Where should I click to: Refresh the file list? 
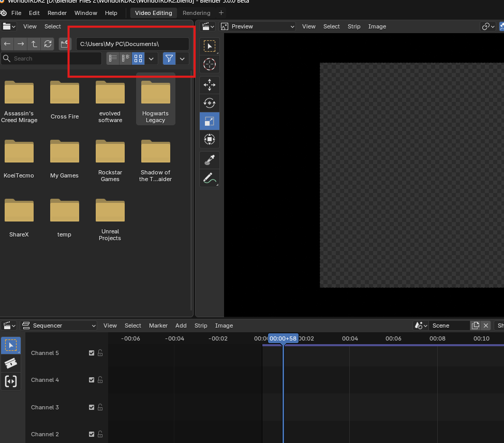coord(48,44)
